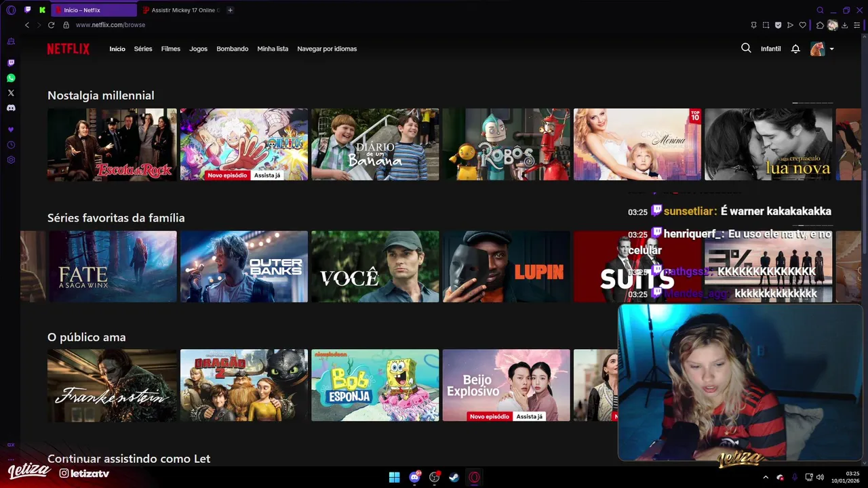Open Easy Setup sliders icon

[856, 25]
